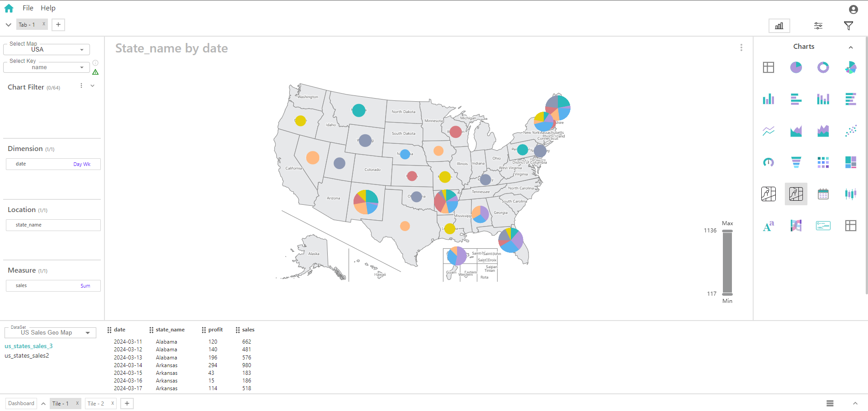Close the Tab - 1 tab

pos(44,24)
